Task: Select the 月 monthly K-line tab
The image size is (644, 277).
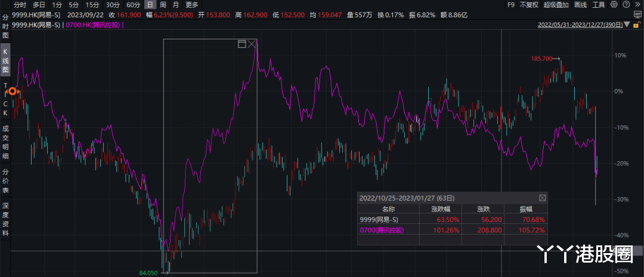Action: tap(176, 5)
